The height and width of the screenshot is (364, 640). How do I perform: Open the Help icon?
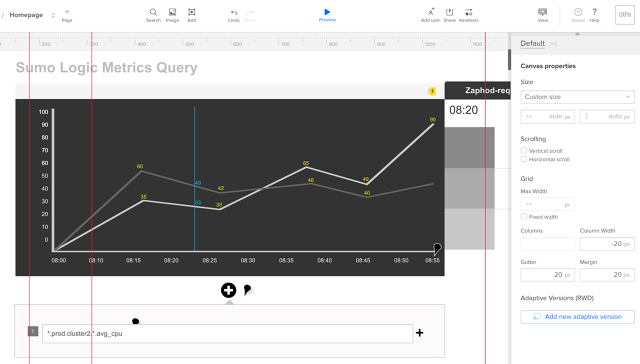pyautogui.click(x=594, y=12)
